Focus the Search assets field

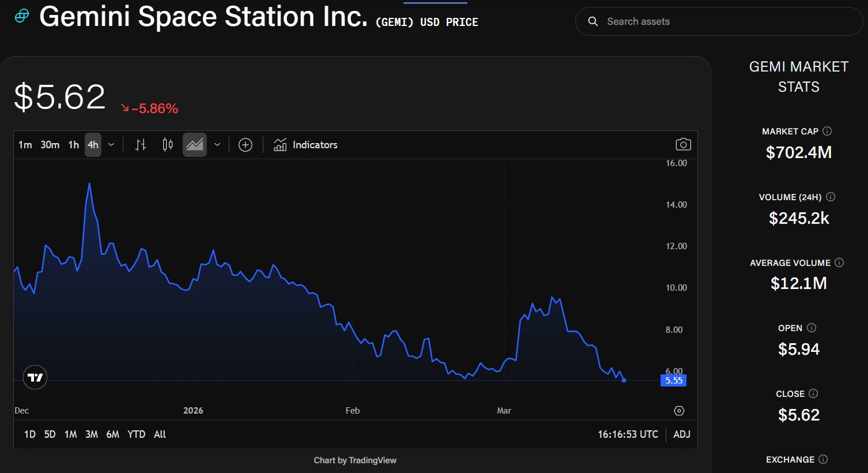(x=719, y=21)
